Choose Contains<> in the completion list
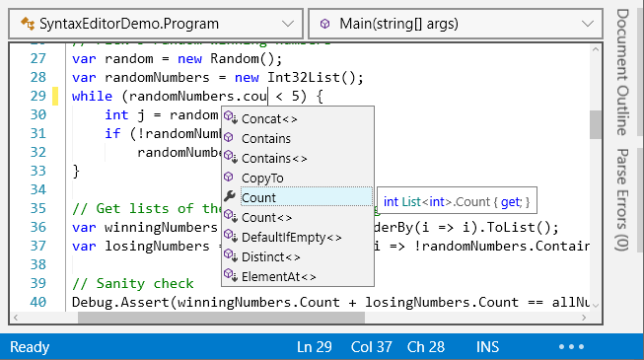Screen dimensions: 644x360 tap(298, 158)
